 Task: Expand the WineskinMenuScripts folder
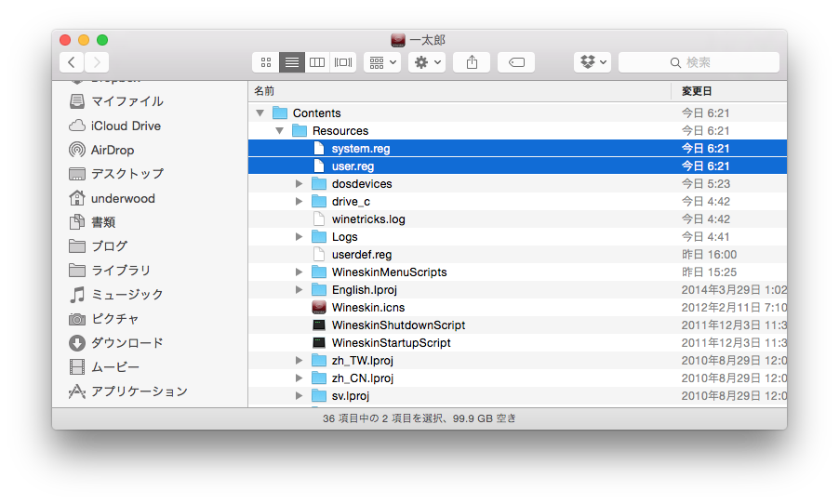point(299,272)
